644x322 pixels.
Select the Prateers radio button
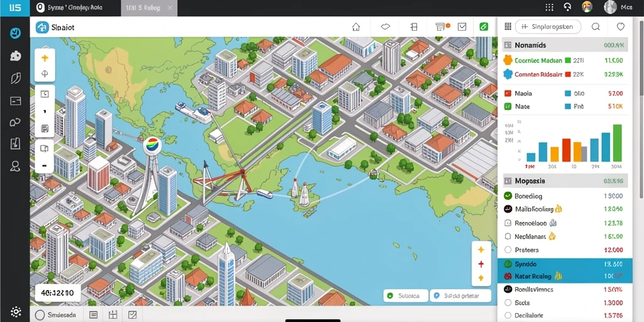click(508, 250)
